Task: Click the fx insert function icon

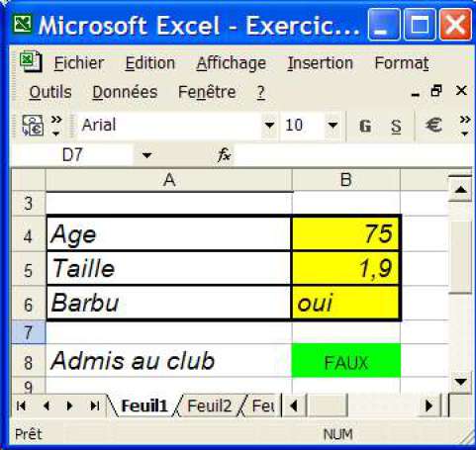Action: point(225,154)
